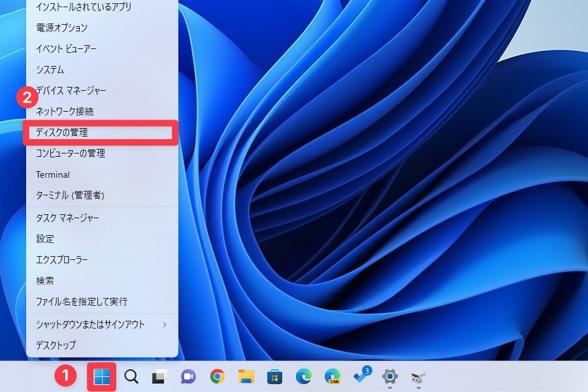Screen dimensions: 588x392
Task: Open デバイス マネージャー
Action: click(x=102, y=90)
